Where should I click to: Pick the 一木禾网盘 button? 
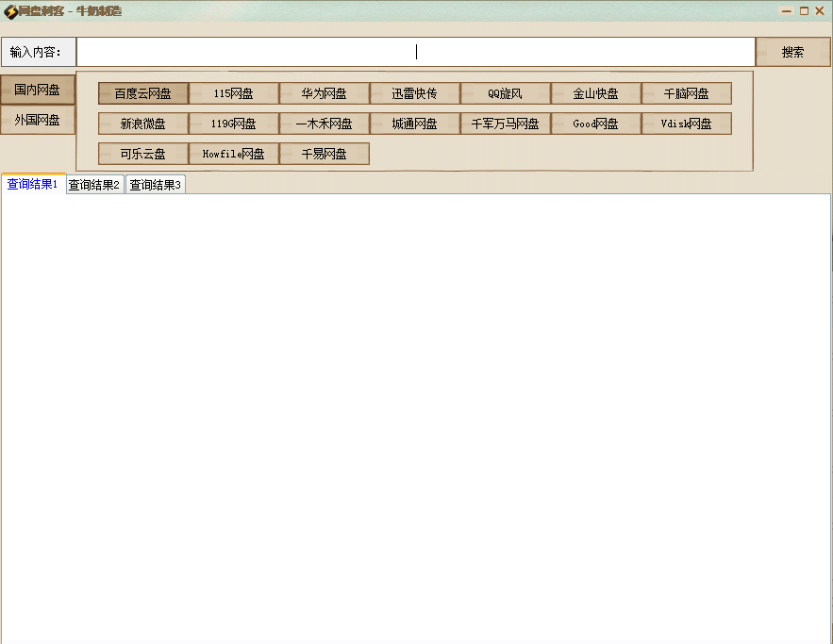pos(325,124)
